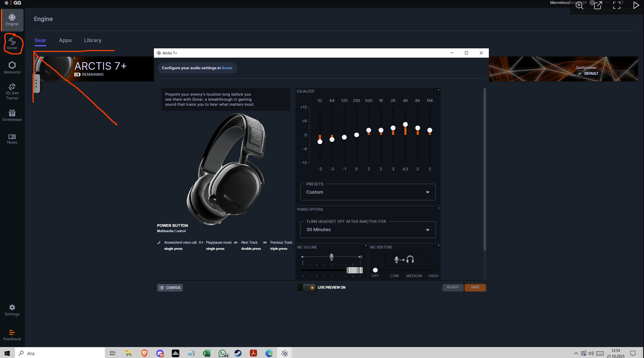Viewport: 644px width, 358px height.
Task: Open File Explorer from the taskbar
Action: (x=128, y=353)
